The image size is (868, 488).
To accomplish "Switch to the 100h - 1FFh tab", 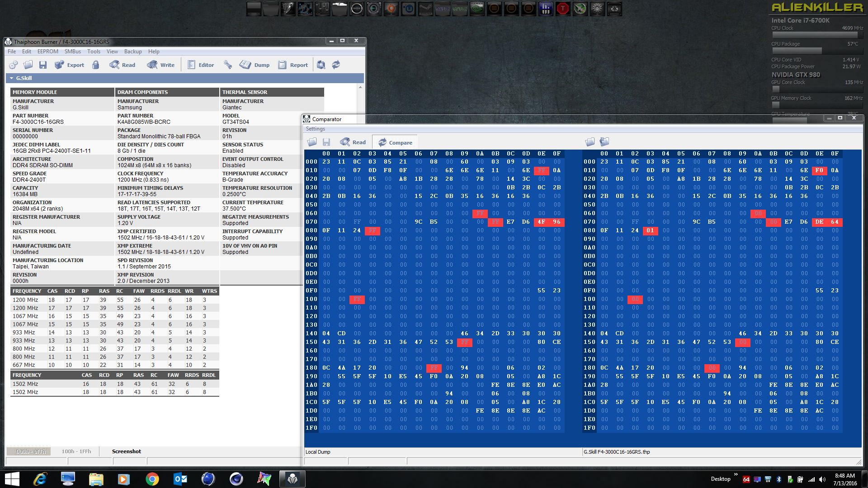I will [x=76, y=451].
